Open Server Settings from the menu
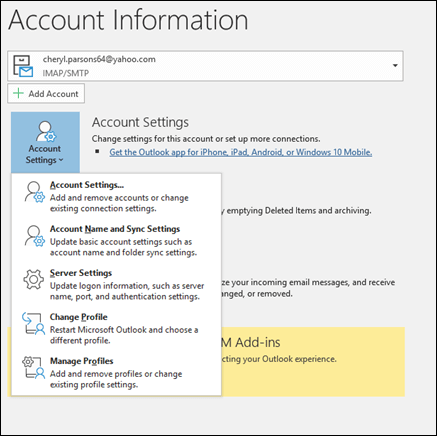The width and height of the screenshot is (437, 436). pos(116,284)
